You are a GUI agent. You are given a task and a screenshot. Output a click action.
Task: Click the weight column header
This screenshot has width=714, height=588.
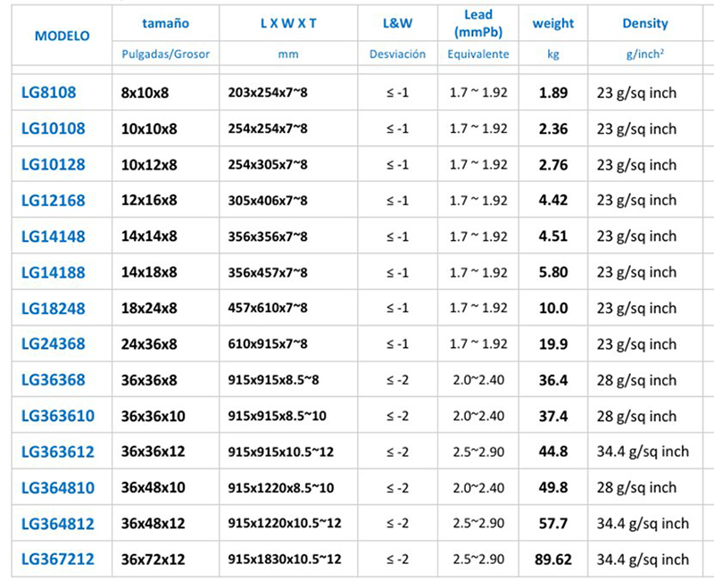click(x=553, y=24)
